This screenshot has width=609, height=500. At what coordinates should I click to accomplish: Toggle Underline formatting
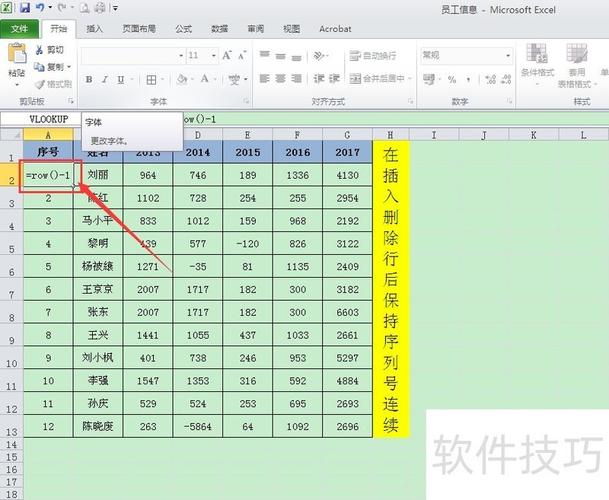(x=120, y=80)
